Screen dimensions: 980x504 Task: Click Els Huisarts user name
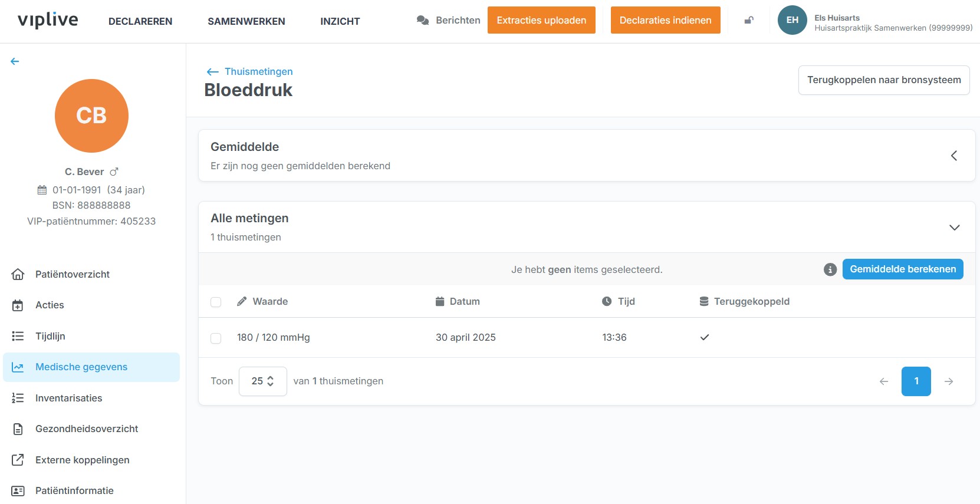pyautogui.click(x=837, y=18)
